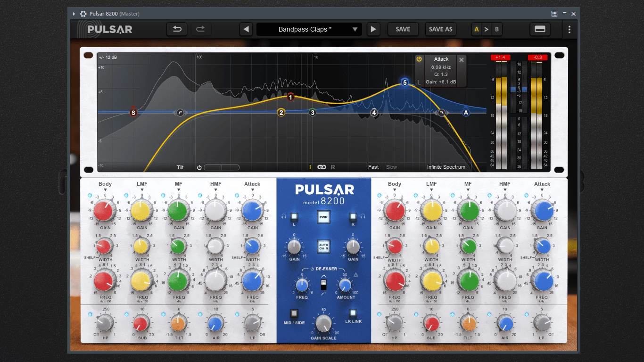Toggle the R listen button in the center panel
The width and height of the screenshot is (644, 362).
352,217
